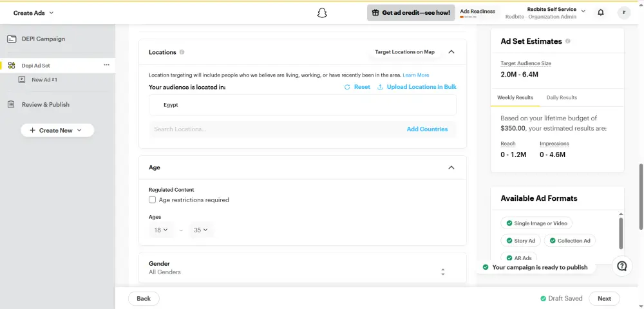644x309 pixels.
Task: Expand the Gender section
Action: point(442,272)
